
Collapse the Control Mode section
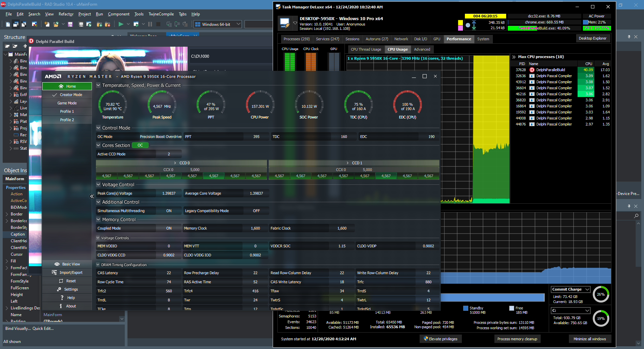pyautogui.click(x=98, y=128)
